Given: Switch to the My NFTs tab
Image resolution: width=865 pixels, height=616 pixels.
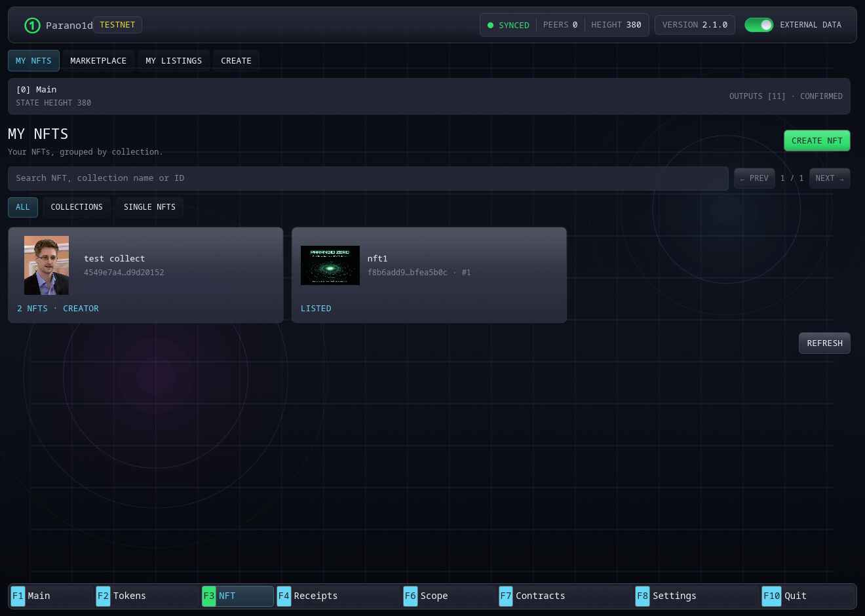Looking at the screenshot, I should coord(33,61).
